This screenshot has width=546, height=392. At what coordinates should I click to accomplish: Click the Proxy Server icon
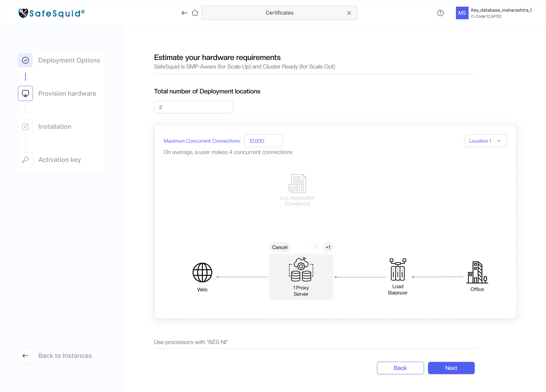pyautogui.click(x=301, y=269)
